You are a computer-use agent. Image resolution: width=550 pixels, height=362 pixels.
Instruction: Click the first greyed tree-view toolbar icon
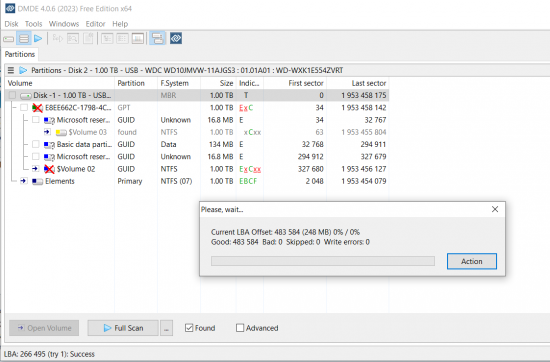point(107,39)
